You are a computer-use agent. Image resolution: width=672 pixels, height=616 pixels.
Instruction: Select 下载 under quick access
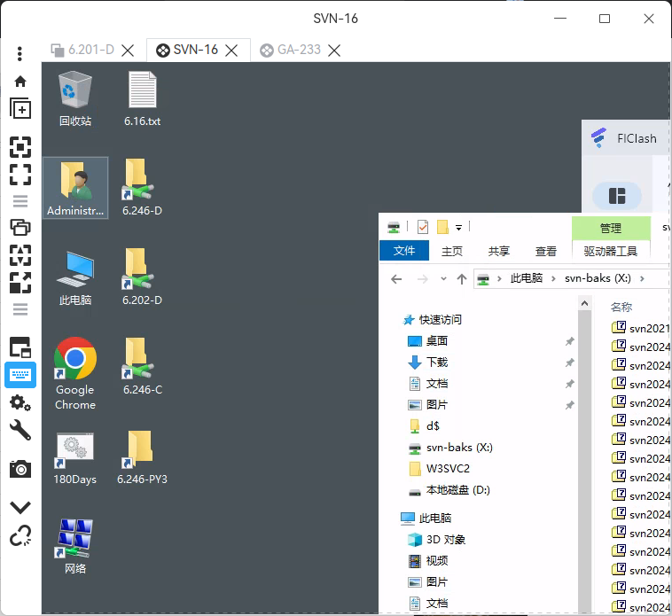[x=426, y=363]
